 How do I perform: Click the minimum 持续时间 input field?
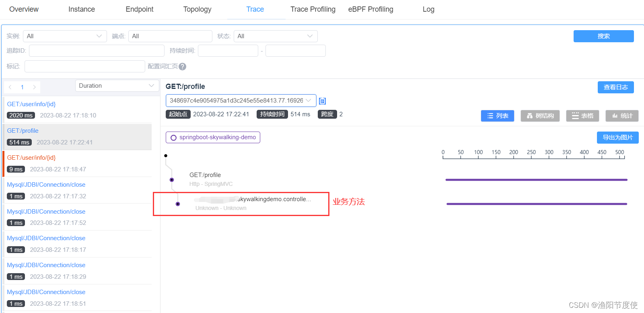coord(228,51)
